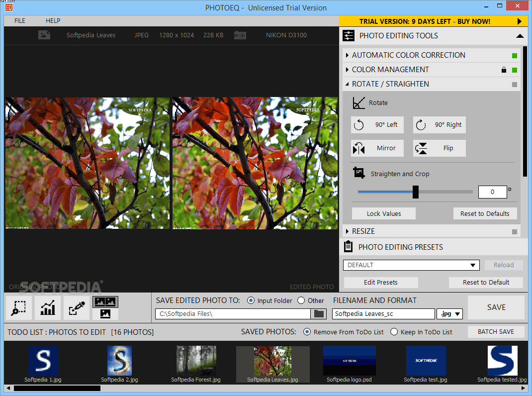Click the zoom selection tool icon
532x396 pixels.
[x=19, y=308]
